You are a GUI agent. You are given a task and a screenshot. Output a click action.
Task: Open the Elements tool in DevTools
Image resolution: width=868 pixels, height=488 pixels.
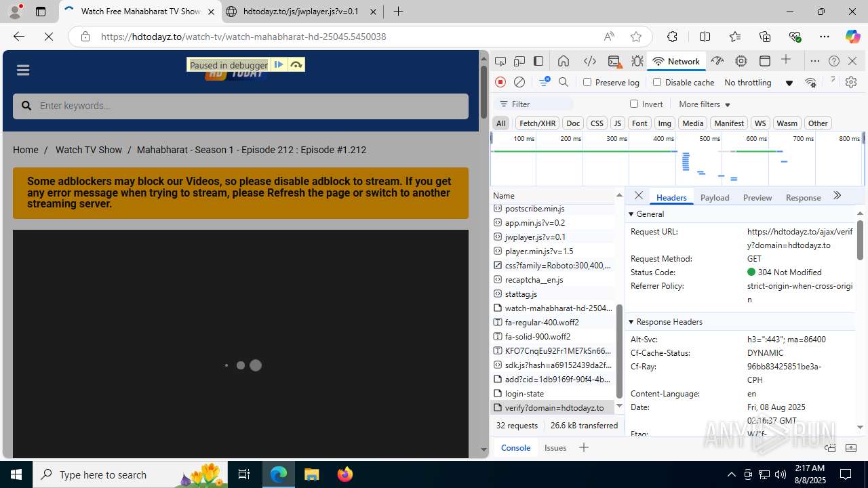(x=590, y=61)
